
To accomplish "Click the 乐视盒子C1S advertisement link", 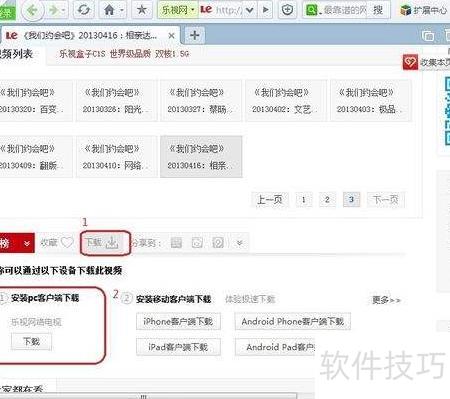I will click(124, 54).
